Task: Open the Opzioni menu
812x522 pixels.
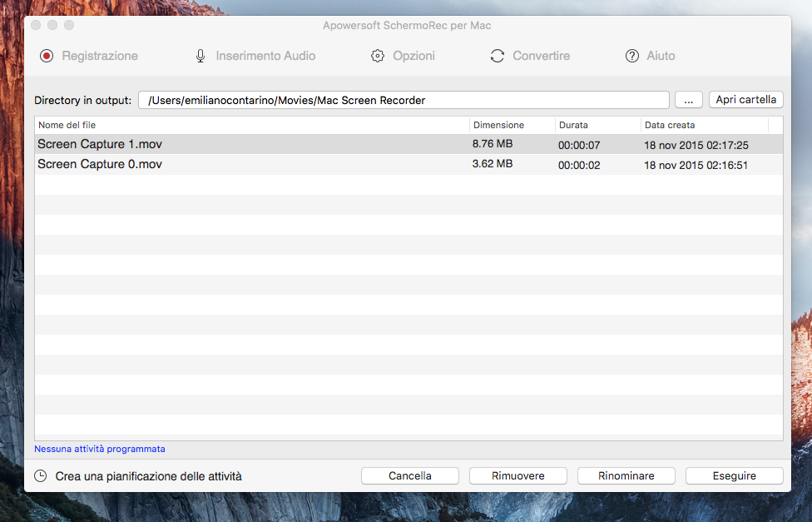Action: click(413, 56)
